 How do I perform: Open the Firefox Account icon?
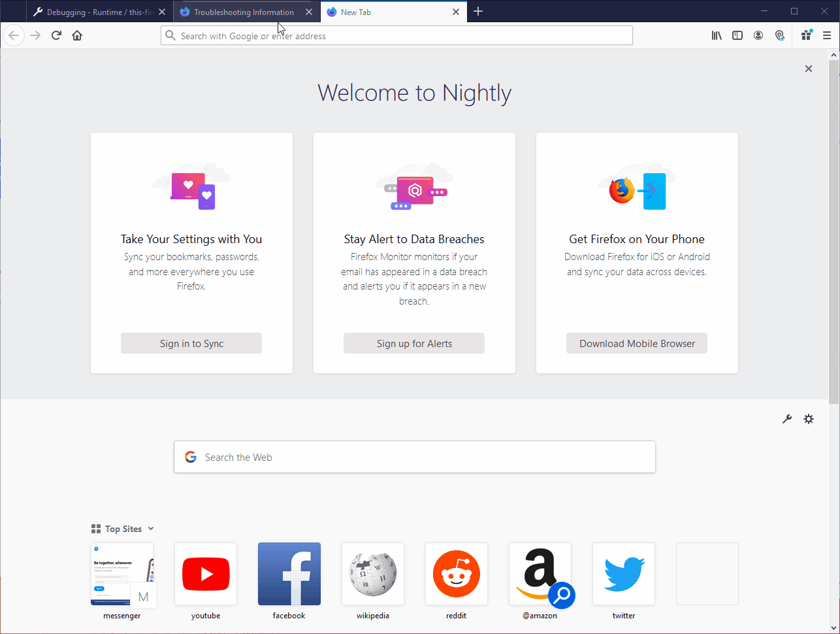[x=758, y=35]
